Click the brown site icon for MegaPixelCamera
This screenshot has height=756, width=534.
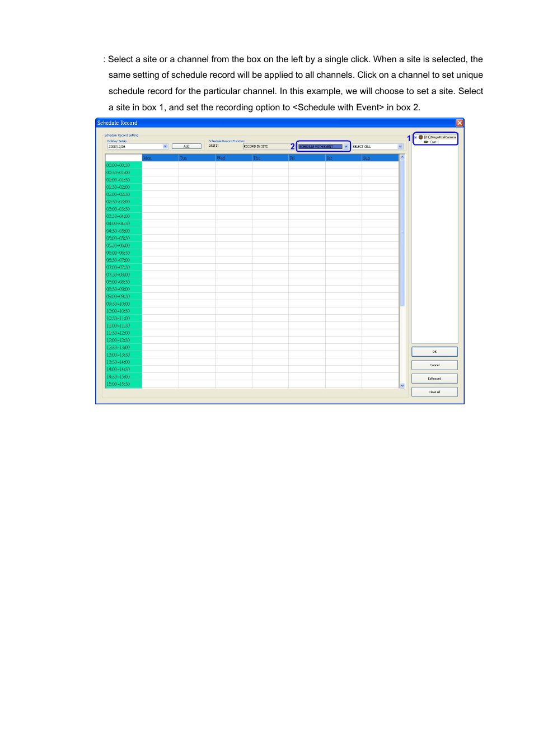[421, 137]
